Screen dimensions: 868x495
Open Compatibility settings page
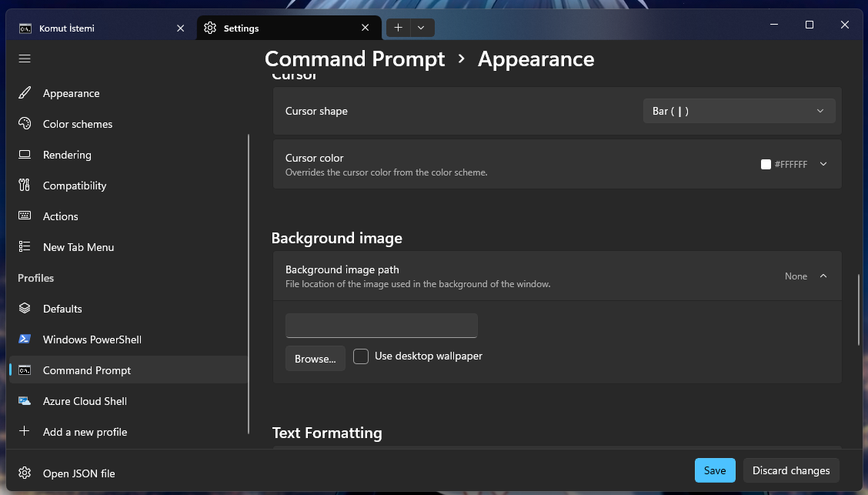(x=129, y=186)
